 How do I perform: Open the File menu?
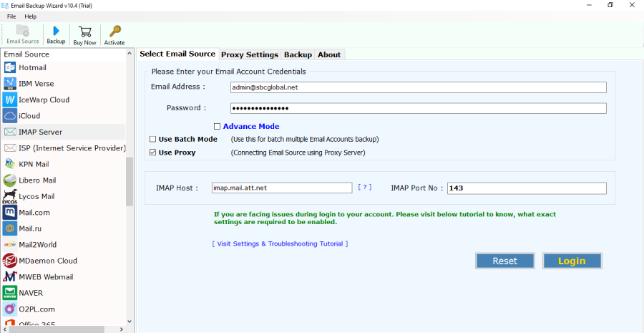pyautogui.click(x=11, y=16)
